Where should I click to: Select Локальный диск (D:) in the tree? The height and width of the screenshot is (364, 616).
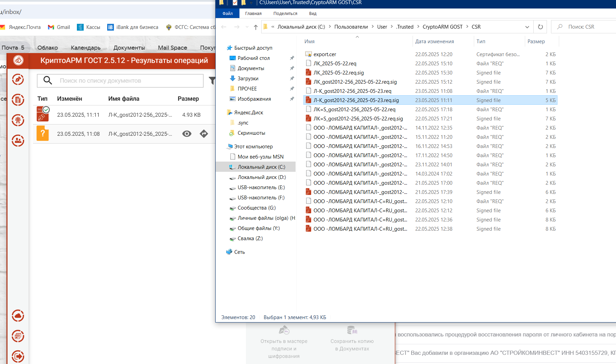[262, 177]
